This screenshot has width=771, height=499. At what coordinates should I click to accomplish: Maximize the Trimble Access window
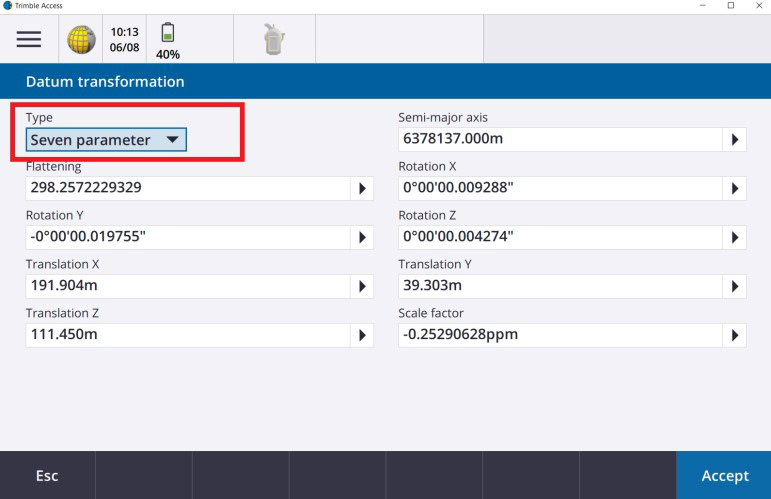click(731, 5)
